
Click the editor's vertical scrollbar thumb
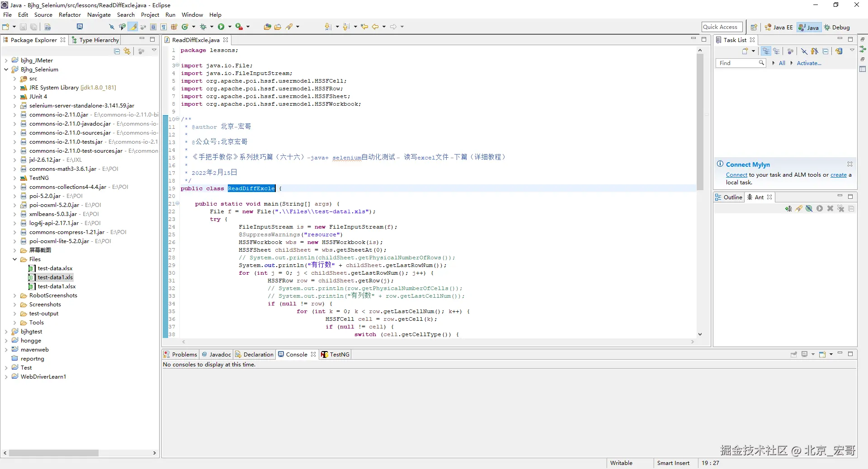pyautogui.click(x=700, y=122)
